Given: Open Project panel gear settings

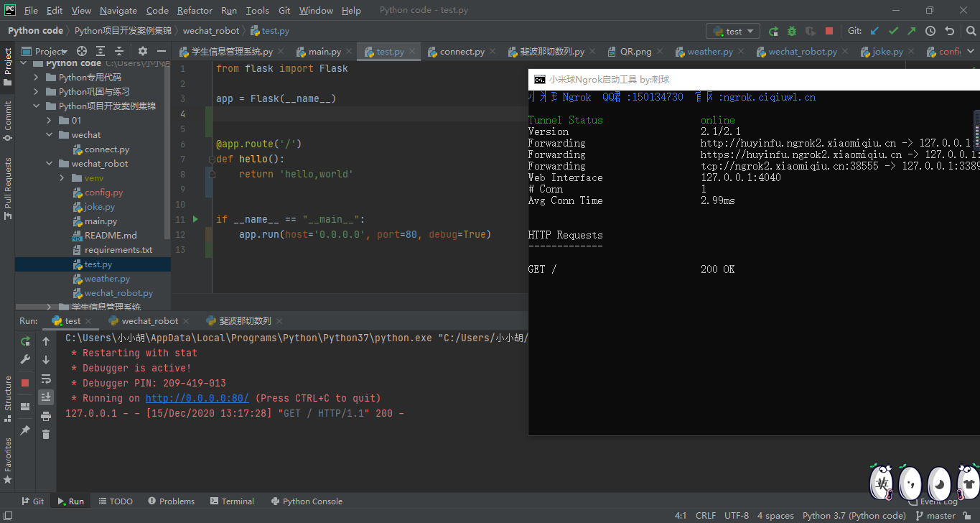Looking at the screenshot, I should pos(142,51).
